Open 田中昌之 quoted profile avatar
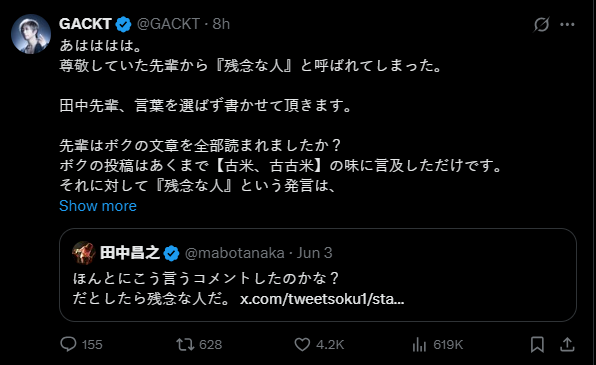This screenshot has width=596, height=365. (x=84, y=253)
